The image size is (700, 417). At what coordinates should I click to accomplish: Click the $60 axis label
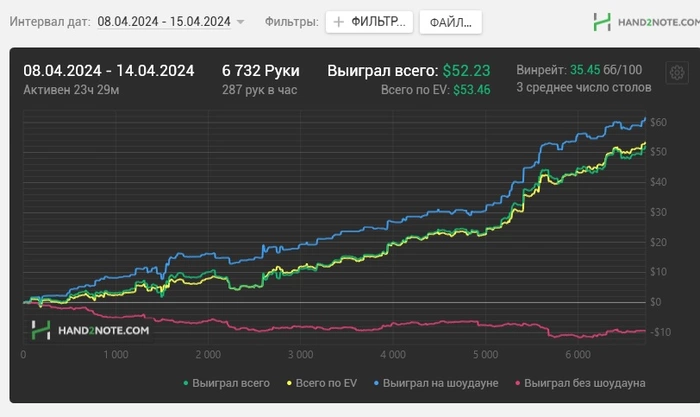click(x=658, y=122)
